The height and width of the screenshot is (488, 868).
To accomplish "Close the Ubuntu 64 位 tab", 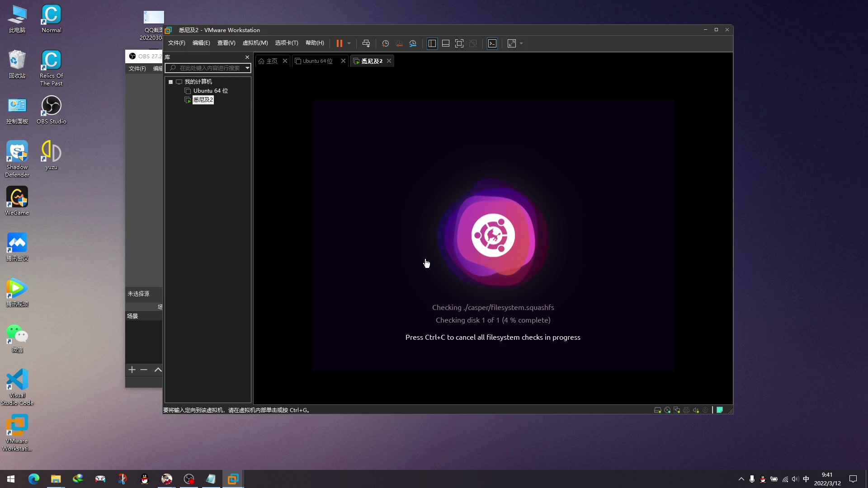I will (343, 61).
